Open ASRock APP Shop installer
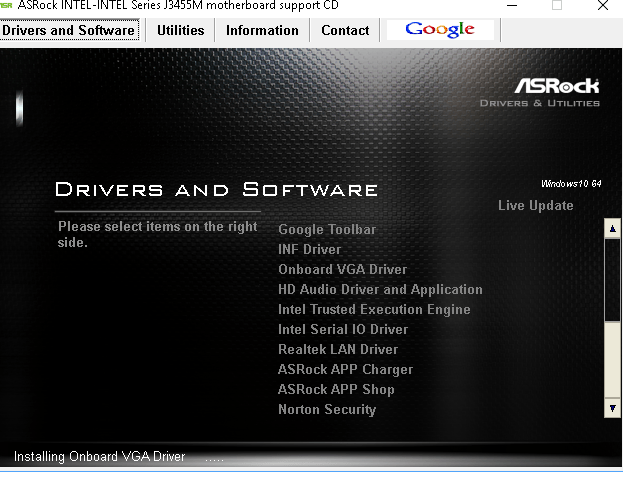Viewport: 623px width, 480px height. (x=336, y=390)
